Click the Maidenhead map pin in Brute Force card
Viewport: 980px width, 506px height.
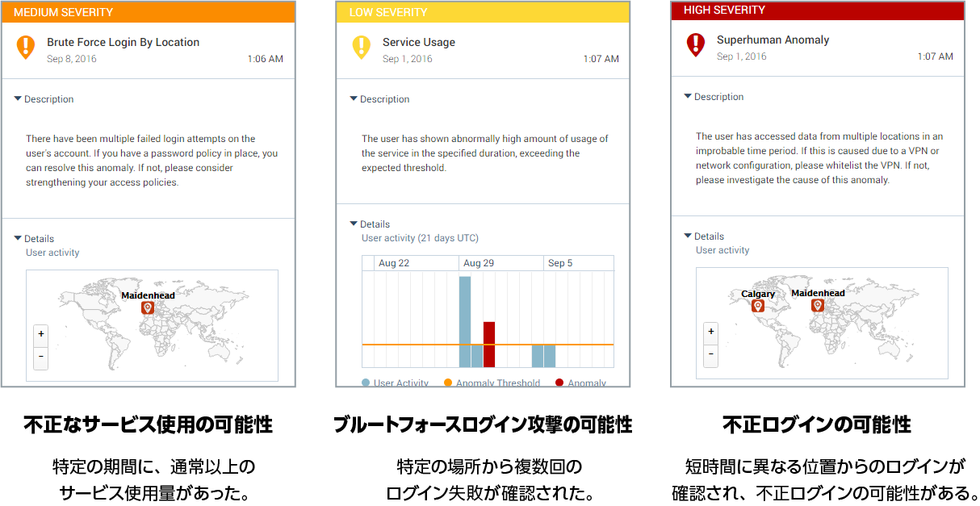pos(148,307)
